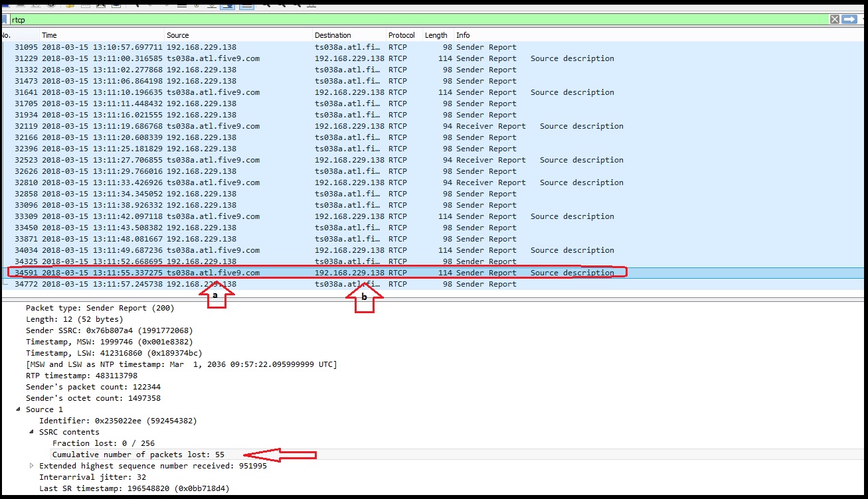Select packet number 33309
The width and height of the screenshot is (868, 499).
tap(434, 216)
